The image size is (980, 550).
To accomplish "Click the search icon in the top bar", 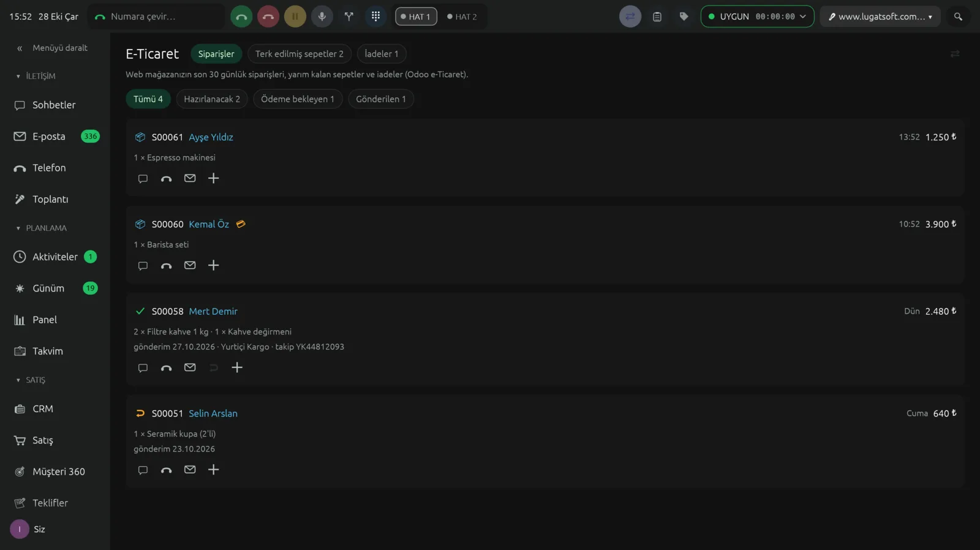I will (x=958, y=17).
